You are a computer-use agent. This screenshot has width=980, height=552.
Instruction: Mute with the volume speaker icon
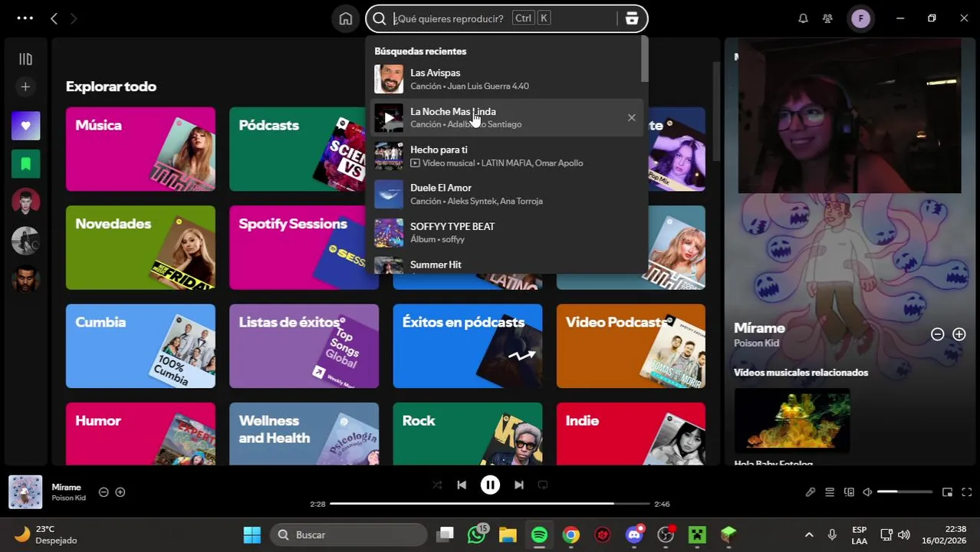[x=867, y=492]
